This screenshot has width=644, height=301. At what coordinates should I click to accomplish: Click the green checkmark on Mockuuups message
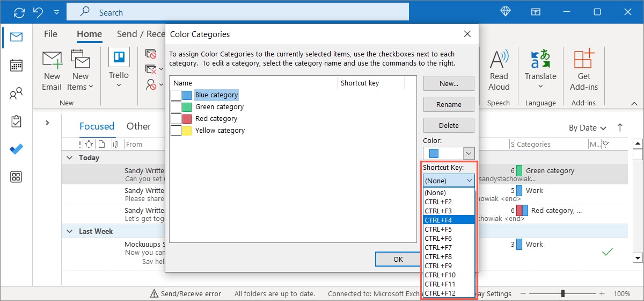pyautogui.click(x=607, y=252)
